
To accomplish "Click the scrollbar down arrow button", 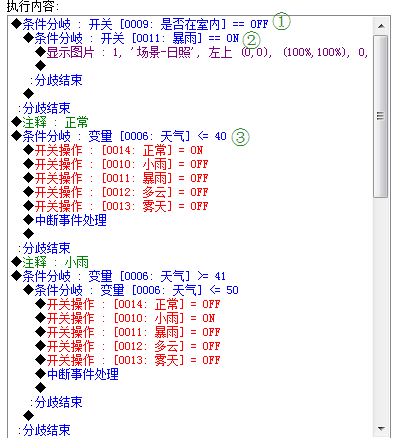I will (381, 429).
